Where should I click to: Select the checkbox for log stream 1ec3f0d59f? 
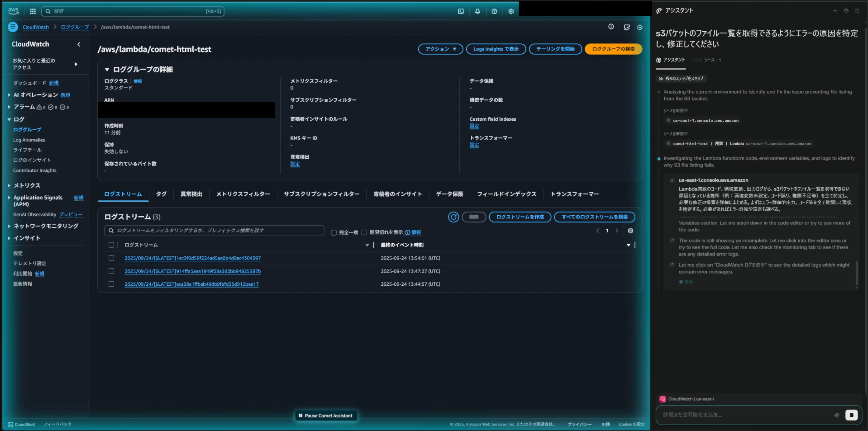click(x=111, y=258)
